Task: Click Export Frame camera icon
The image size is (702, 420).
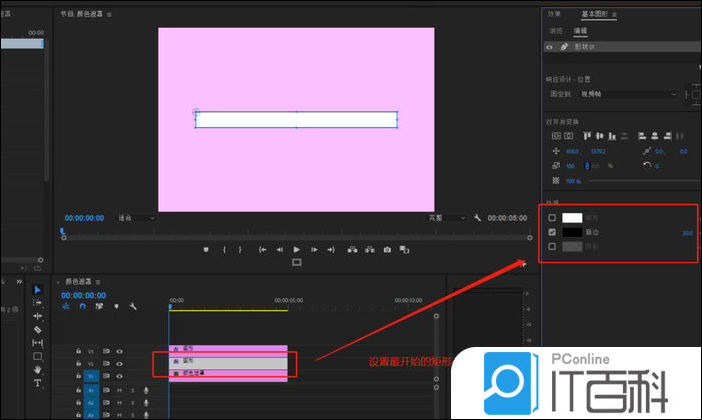Action: tap(387, 249)
